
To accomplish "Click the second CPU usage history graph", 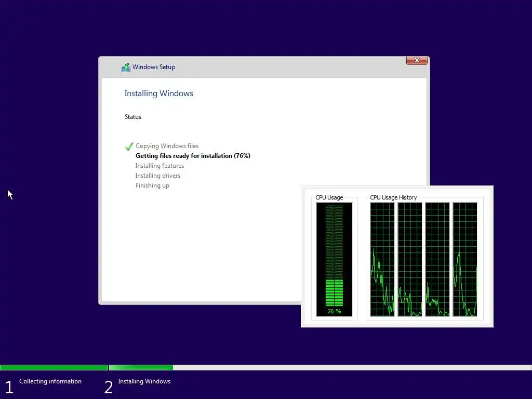I will [x=410, y=259].
